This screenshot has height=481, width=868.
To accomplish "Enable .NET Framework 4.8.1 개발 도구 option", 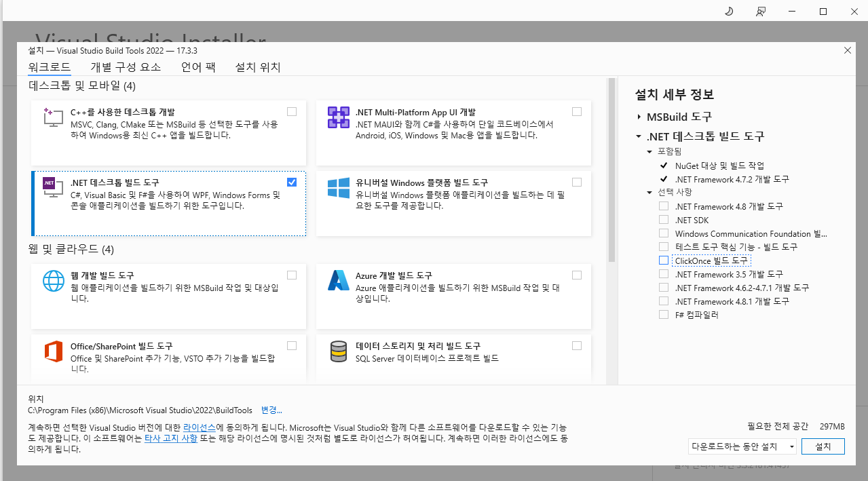I will 664,301.
